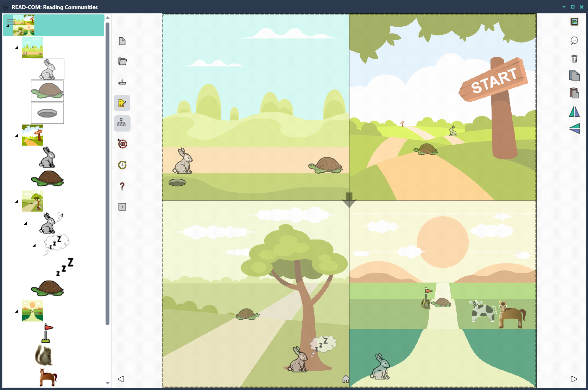Select the cow in the sunset scene

pyautogui.click(x=483, y=311)
